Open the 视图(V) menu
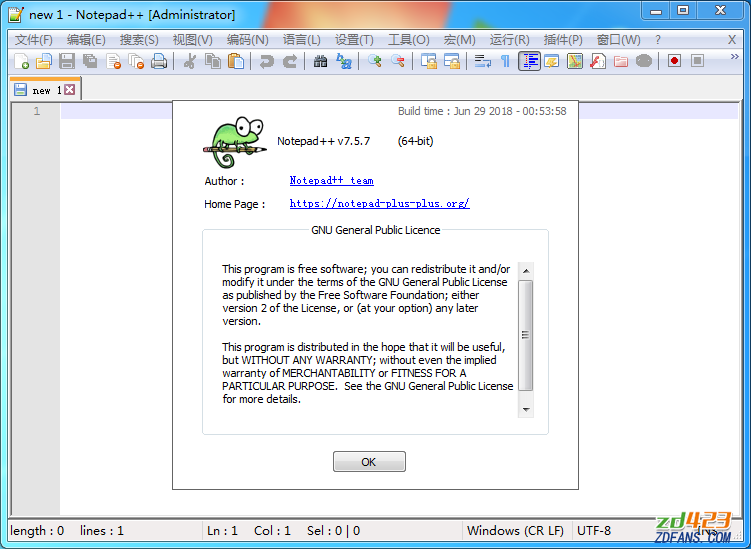This screenshot has width=751, height=549. coord(193,40)
